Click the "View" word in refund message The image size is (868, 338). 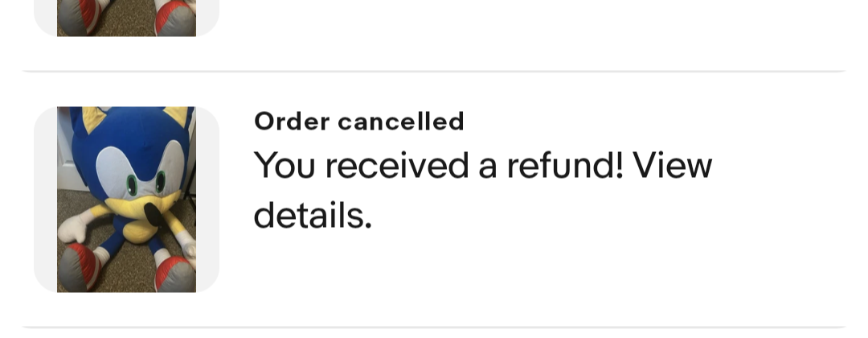[672, 165]
